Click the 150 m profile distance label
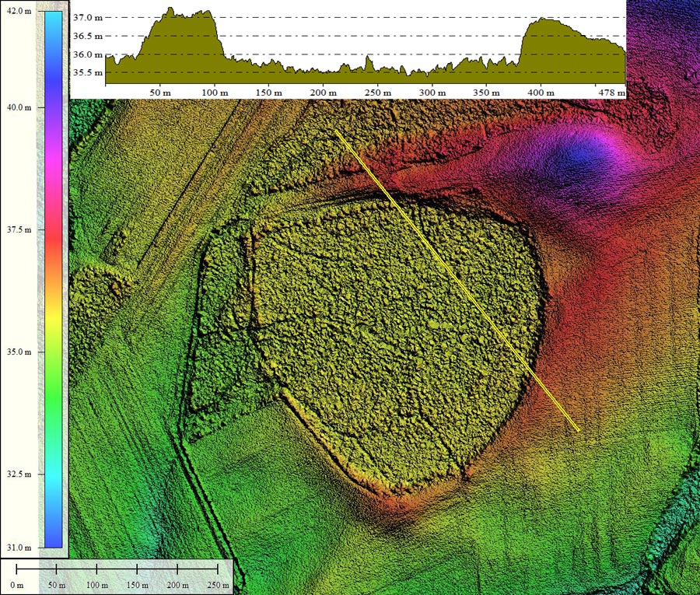 click(269, 93)
